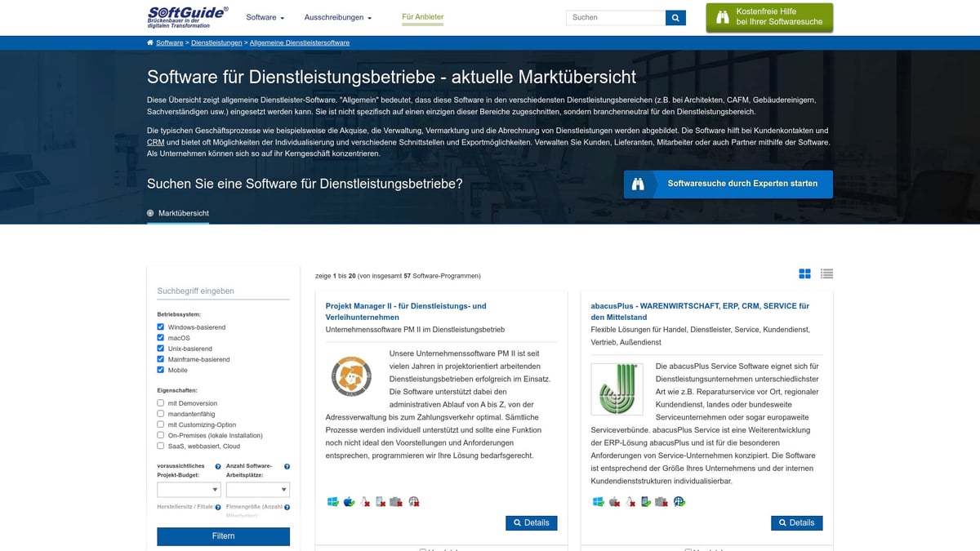Click Softwaresuche durch Experten starten button

(x=728, y=184)
